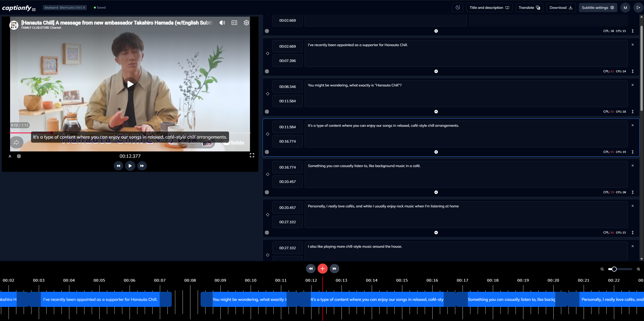
Task: Open the M user avatar menu
Action: coord(625,8)
